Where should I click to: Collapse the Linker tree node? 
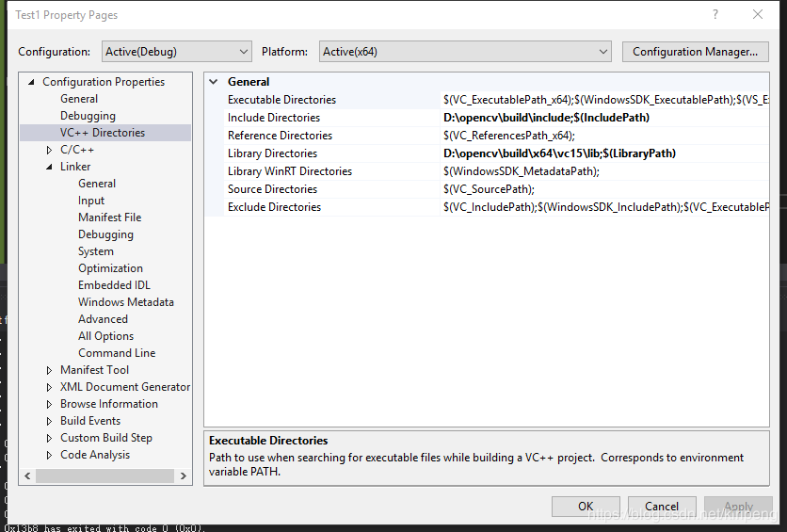click(x=50, y=167)
